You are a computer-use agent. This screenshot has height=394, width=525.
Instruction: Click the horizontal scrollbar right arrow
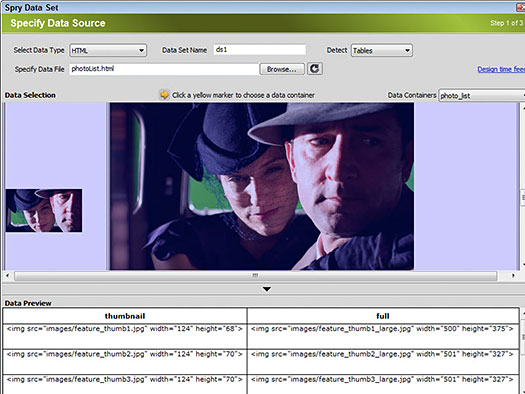pos(513,275)
